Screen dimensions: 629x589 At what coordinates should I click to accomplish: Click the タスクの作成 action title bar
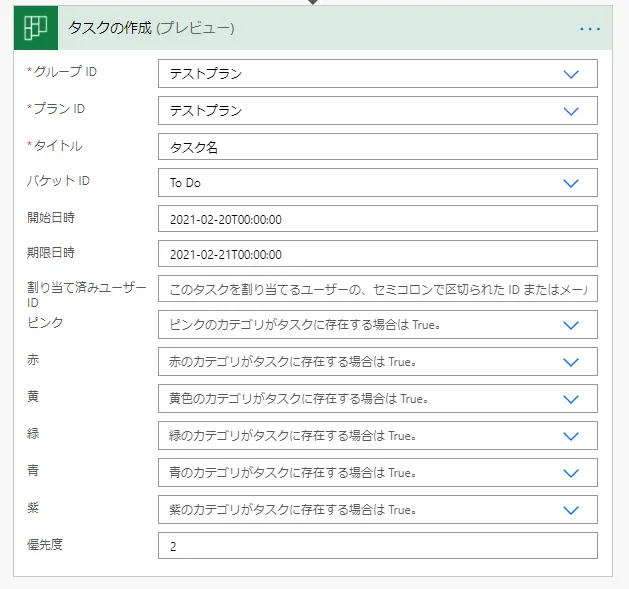(x=300, y=28)
